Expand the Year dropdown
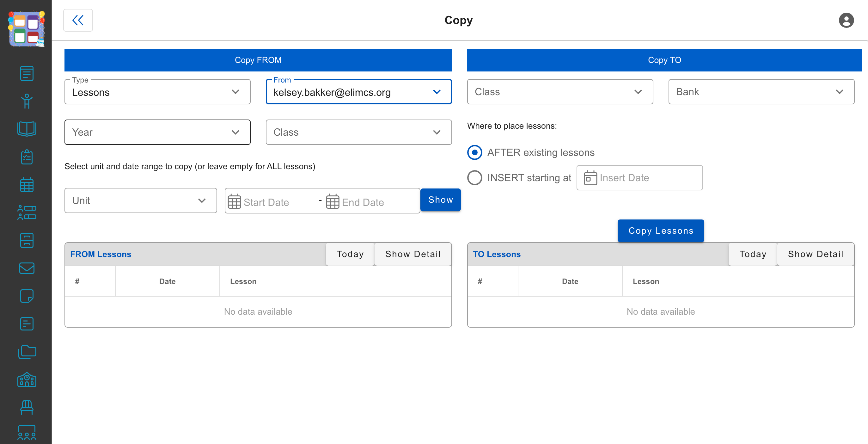Screen dimensions: 868x444 point(157,132)
